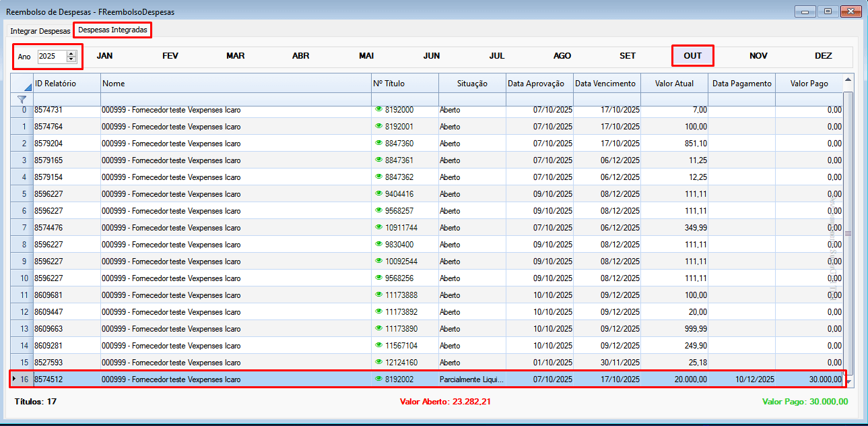Switch to Integrar Despesas tab
868x426 pixels.
(40, 31)
